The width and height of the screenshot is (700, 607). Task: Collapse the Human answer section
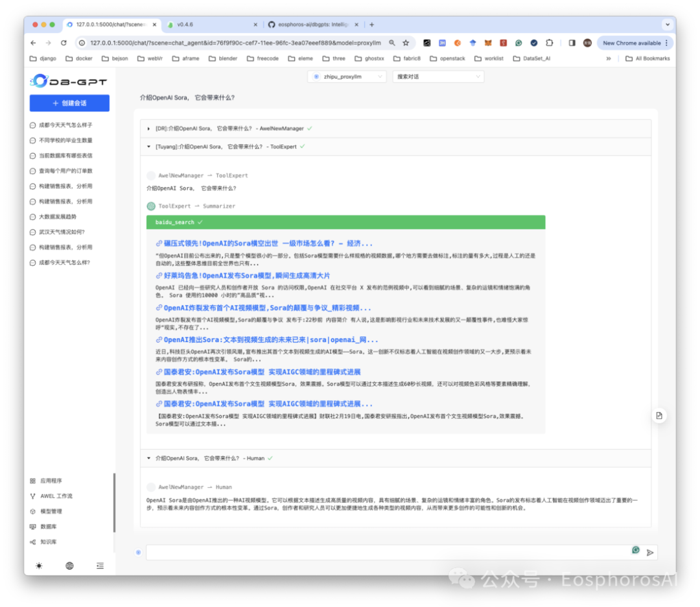point(395,459)
